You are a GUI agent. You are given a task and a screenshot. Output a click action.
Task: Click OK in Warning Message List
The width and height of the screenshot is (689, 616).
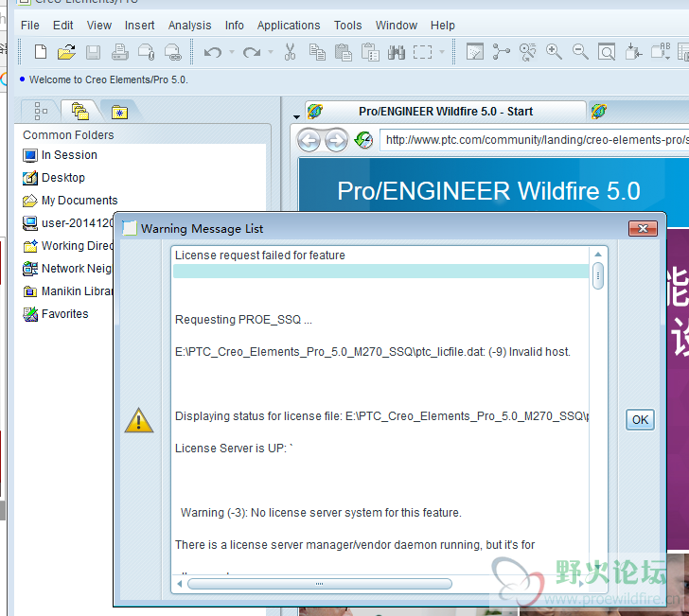(x=640, y=419)
